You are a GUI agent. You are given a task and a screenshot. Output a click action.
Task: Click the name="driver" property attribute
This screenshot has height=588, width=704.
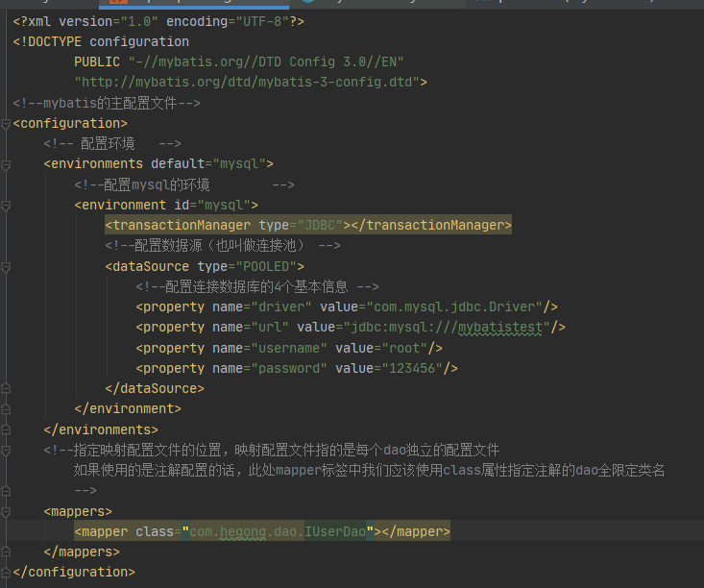point(262,306)
